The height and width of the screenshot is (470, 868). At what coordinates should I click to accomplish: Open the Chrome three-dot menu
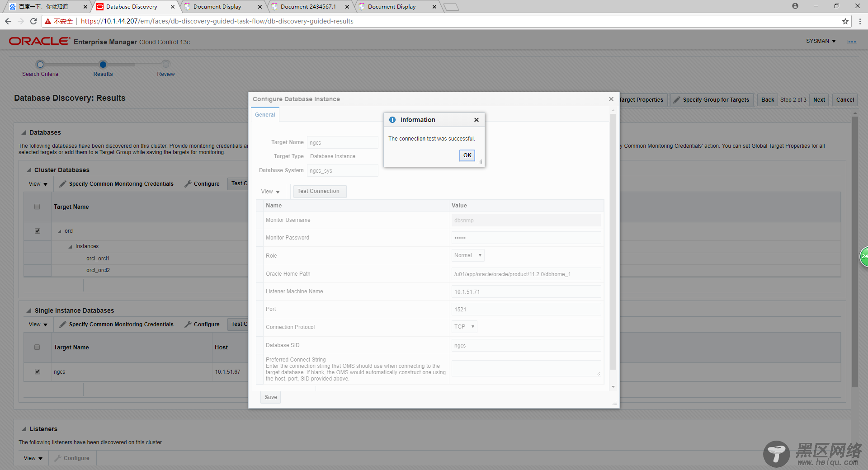pos(860,21)
